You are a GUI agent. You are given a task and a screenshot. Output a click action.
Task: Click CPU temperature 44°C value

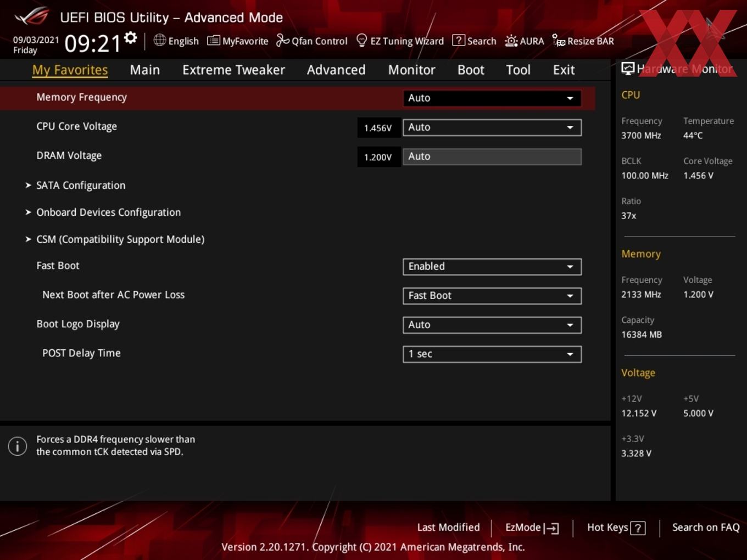693,135
